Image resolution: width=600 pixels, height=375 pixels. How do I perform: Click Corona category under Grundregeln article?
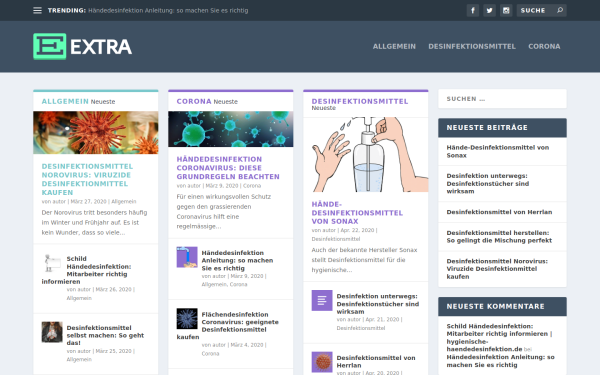click(x=252, y=186)
